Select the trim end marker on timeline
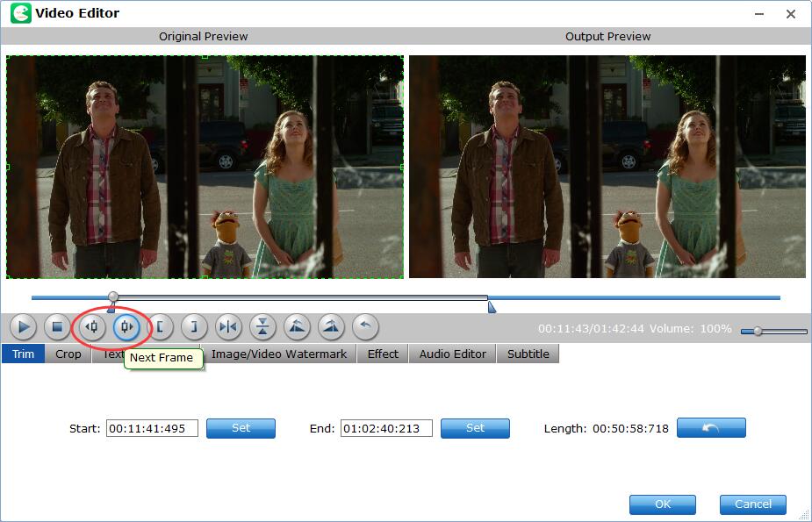 click(x=492, y=308)
